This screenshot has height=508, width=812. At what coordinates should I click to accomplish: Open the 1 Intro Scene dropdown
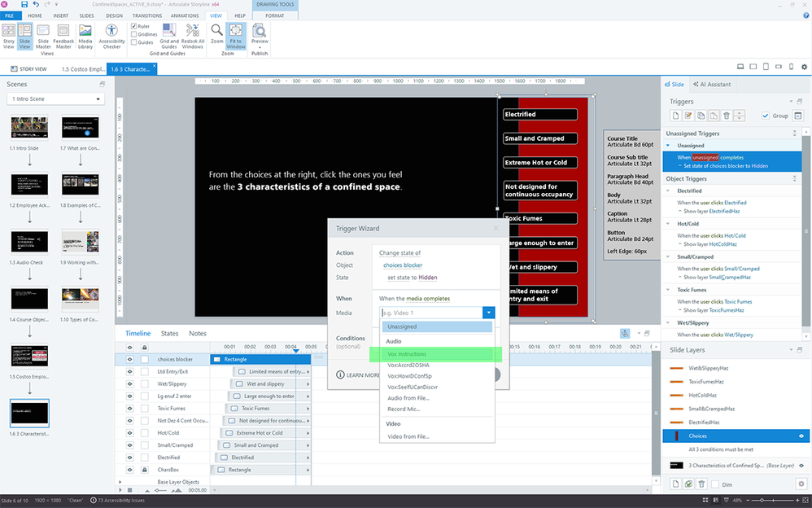55,99
